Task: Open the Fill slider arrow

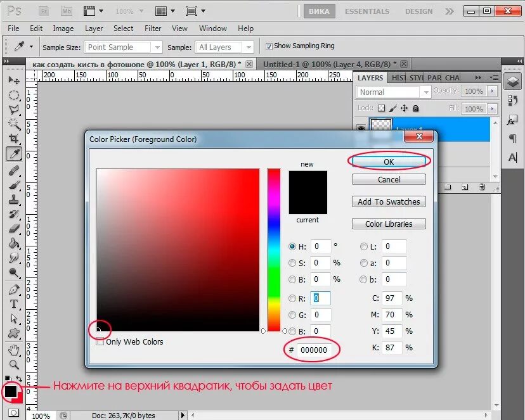Action: (x=492, y=109)
